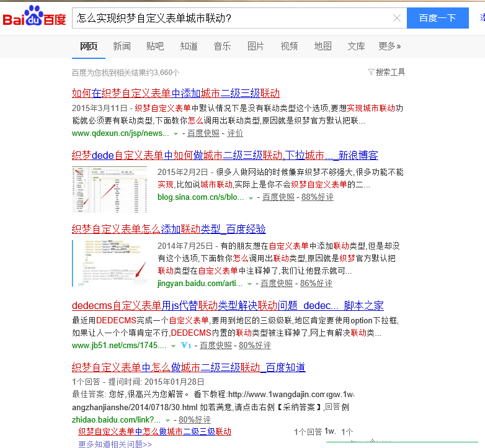
Task: Open the 视频 tab
Action: coord(289,47)
